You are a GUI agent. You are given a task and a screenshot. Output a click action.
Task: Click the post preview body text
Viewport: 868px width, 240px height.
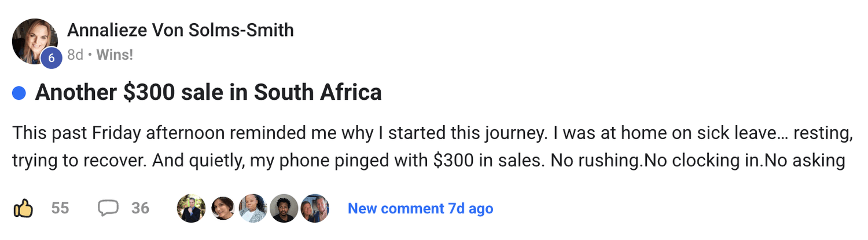[x=432, y=134]
